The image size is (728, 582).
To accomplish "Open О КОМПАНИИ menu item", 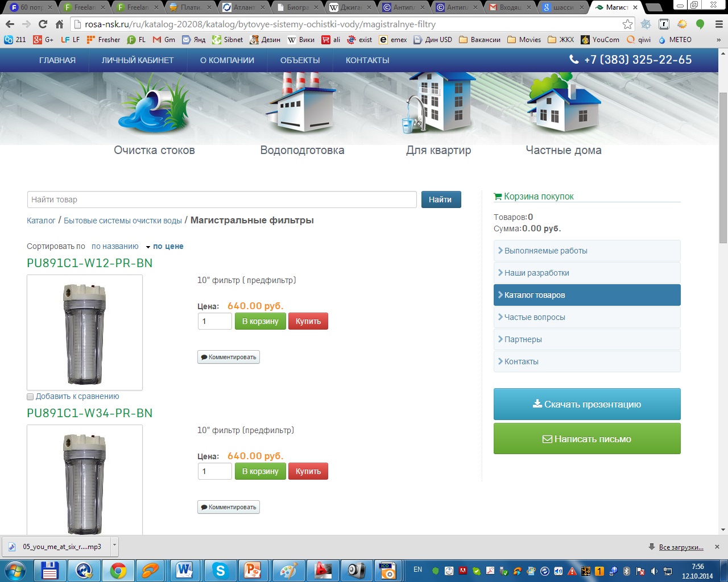I will click(227, 60).
